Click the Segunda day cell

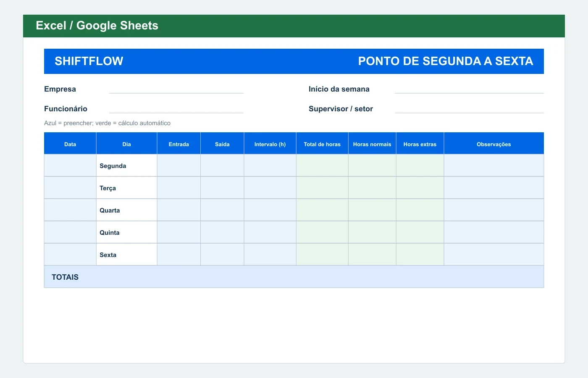(x=126, y=165)
